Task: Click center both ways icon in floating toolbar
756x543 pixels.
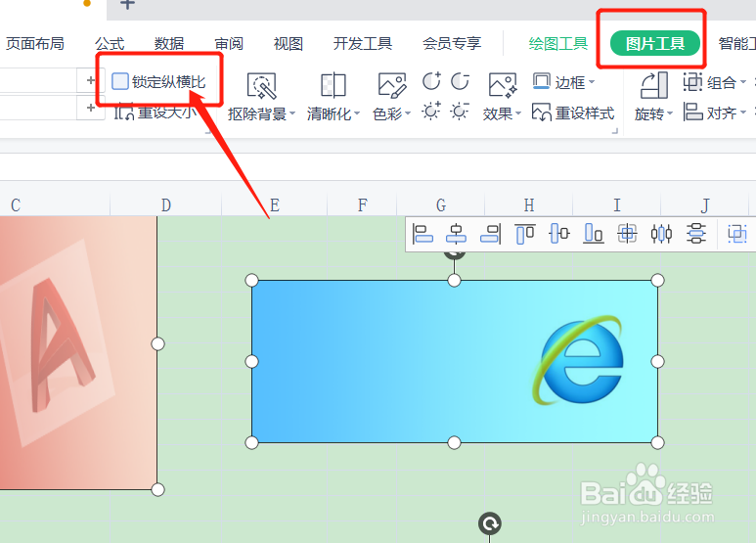Action: tap(627, 235)
